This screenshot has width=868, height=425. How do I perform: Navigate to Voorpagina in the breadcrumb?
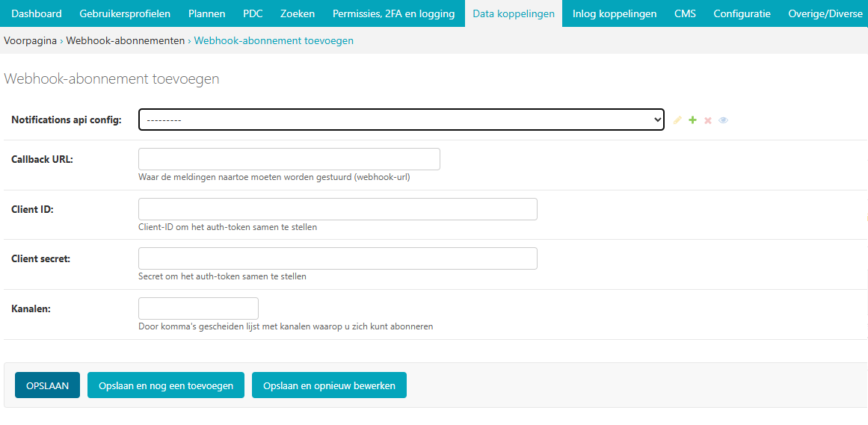pyautogui.click(x=30, y=41)
